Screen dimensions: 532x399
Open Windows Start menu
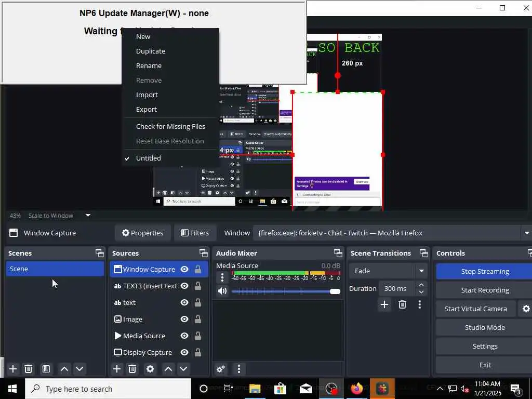tap(12, 389)
